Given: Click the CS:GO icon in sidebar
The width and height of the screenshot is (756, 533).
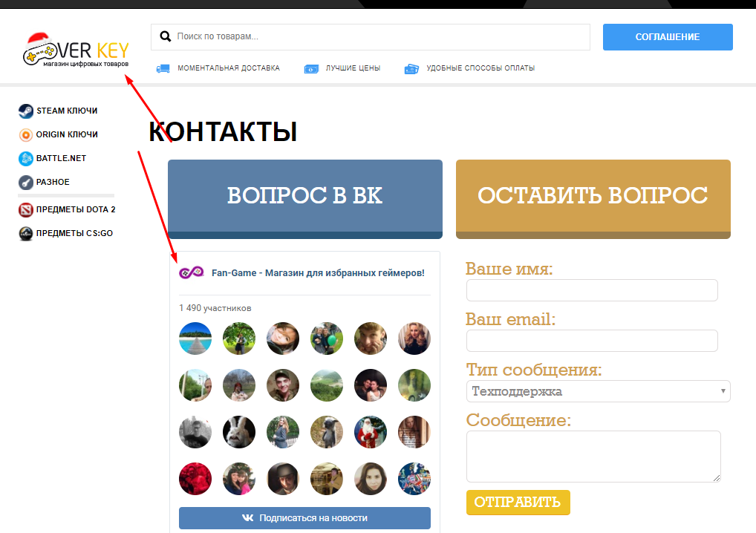Looking at the screenshot, I should point(26,233).
